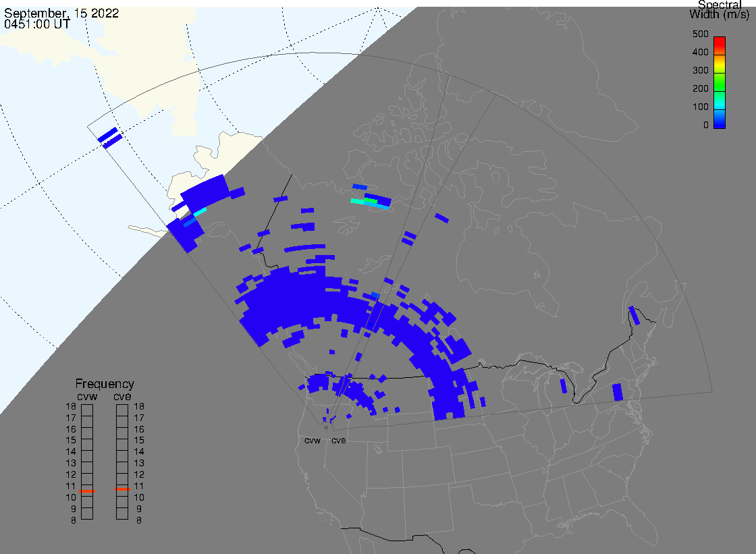The height and width of the screenshot is (554, 756).
Task: Click the 18 label left of cvw bar
Action: point(71,406)
